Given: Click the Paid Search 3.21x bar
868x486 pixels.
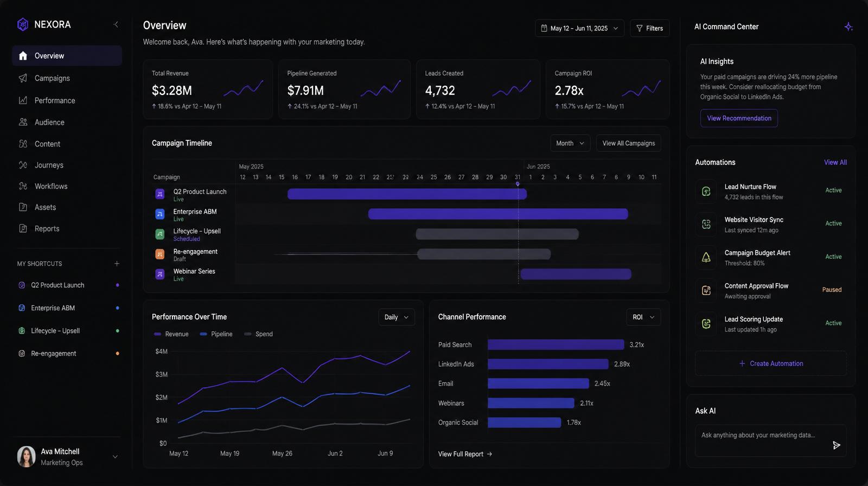Looking at the screenshot, I should [556, 344].
